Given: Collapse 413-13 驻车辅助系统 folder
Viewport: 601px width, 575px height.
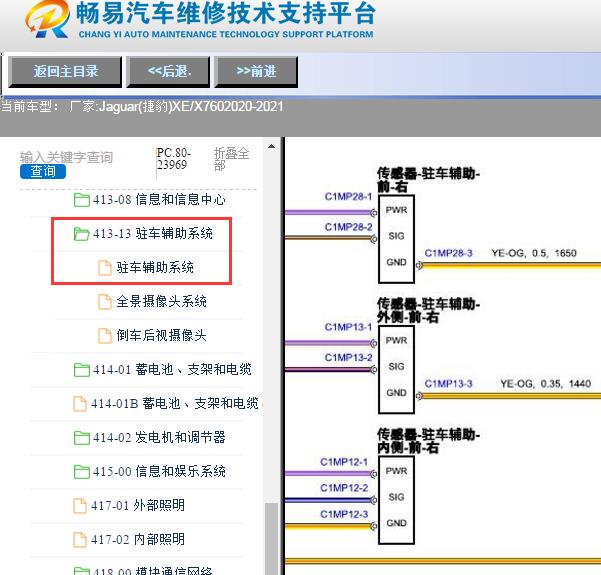Looking at the screenshot, I should point(153,233).
